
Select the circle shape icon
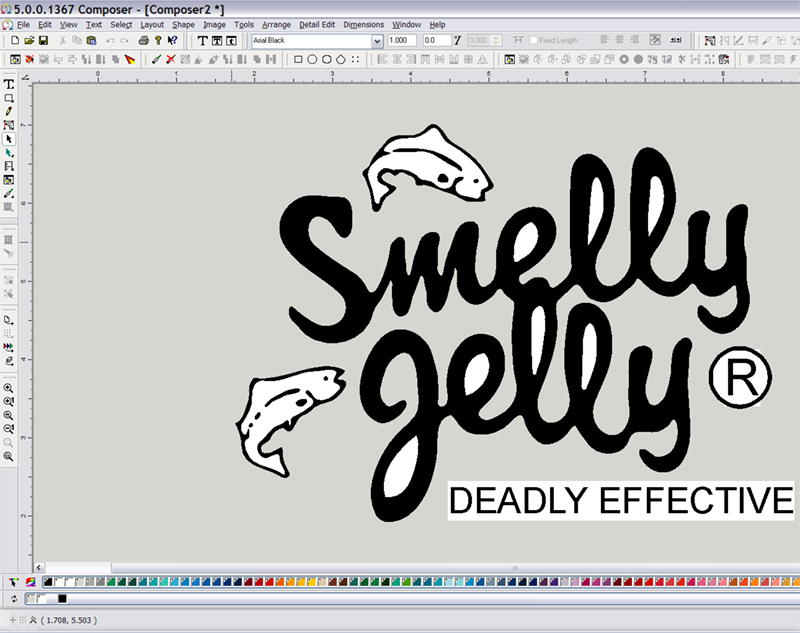(312, 60)
